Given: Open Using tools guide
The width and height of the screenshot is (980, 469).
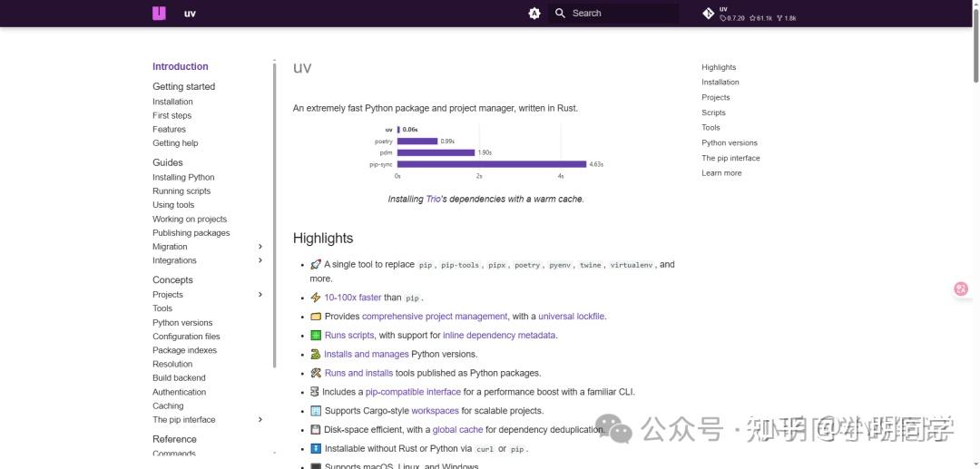Looking at the screenshot, I should click(173, 205).
